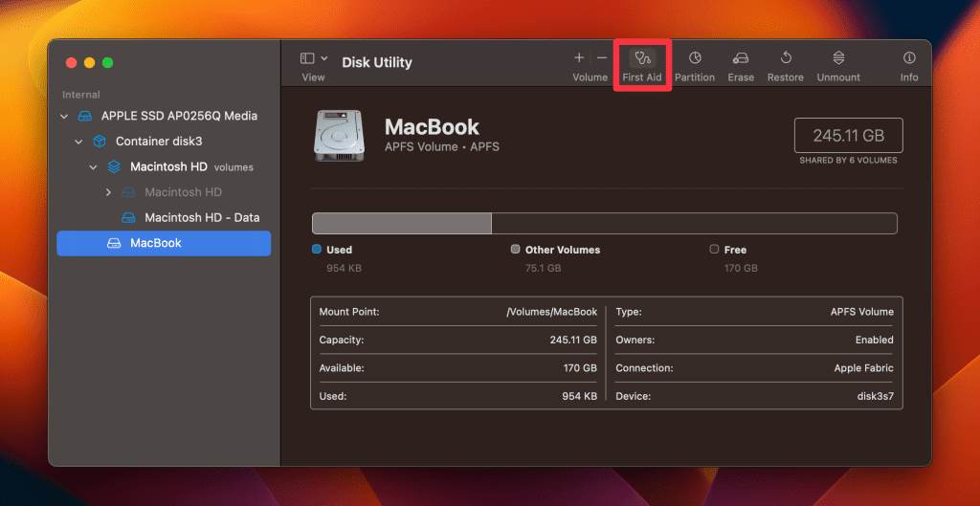Open the View sidebar dropdown
980x506 pixels.
(314, 58)
